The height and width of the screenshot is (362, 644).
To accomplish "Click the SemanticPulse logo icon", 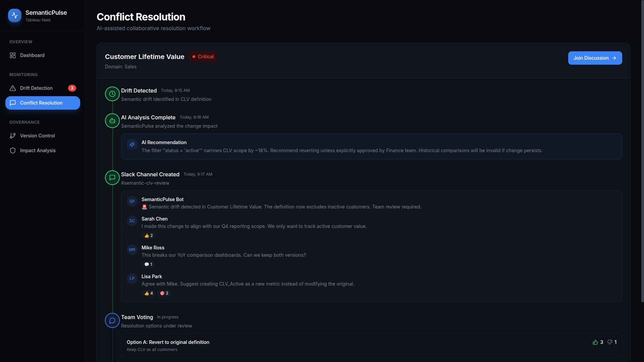I will [15, 15].
